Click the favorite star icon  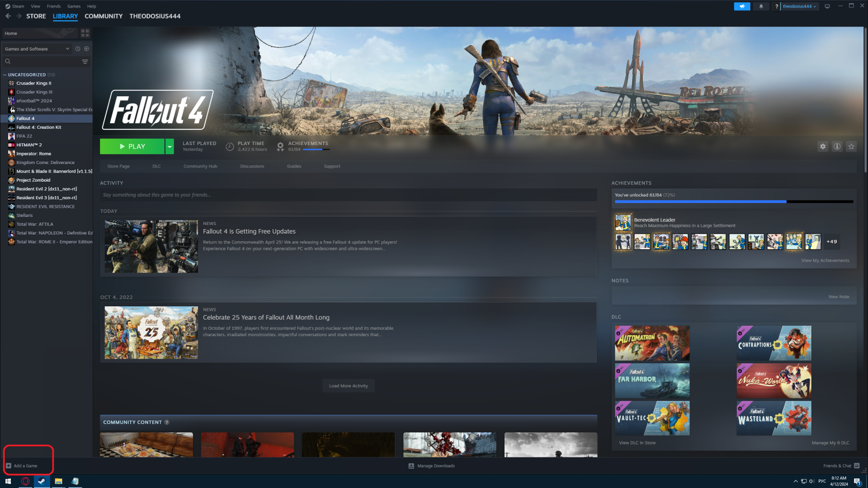[851, 146]
